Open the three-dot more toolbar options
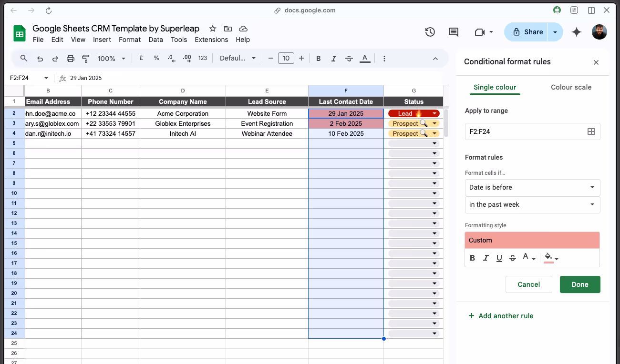The width and height of the screenshot is (620, 364). 384,58
